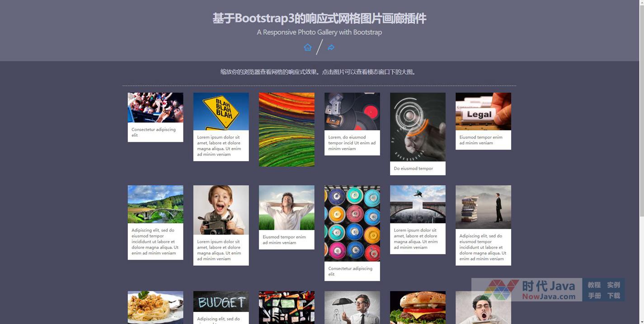Click the home icon in header
The height and width of the screenshot is (324, 644).
pyautogui.click(x=307, y=47)
